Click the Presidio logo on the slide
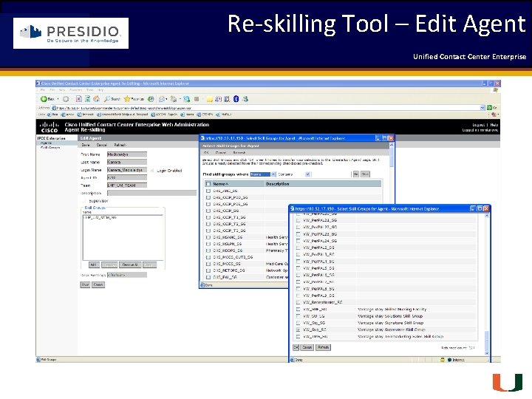532x399 pixels. tap(71, 33)
